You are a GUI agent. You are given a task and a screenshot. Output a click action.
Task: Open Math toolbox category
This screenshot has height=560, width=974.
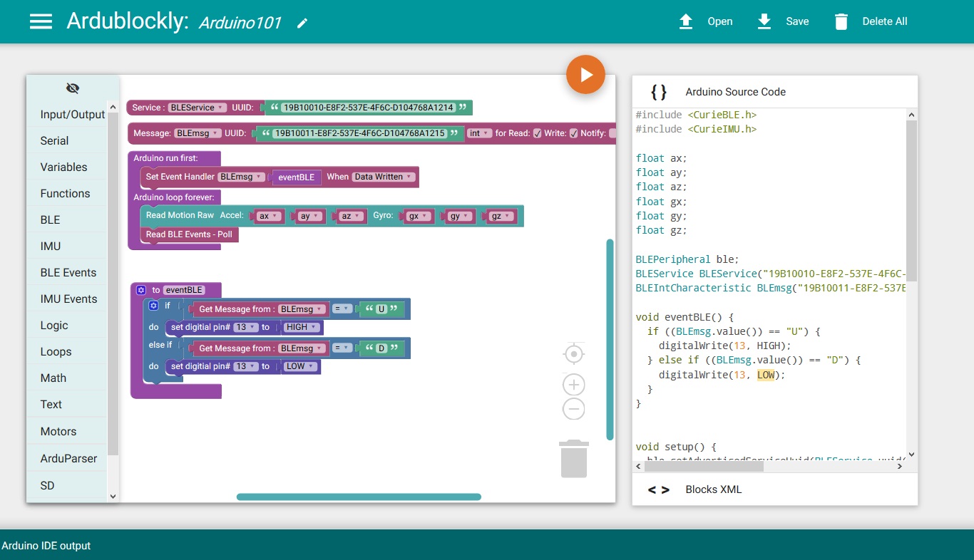[67, 378]
